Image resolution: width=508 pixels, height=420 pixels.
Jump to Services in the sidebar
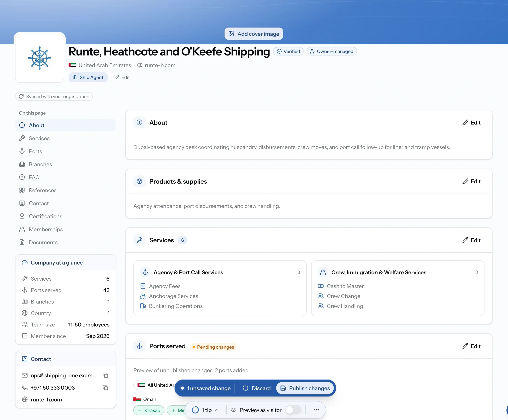tap(66, 138)
